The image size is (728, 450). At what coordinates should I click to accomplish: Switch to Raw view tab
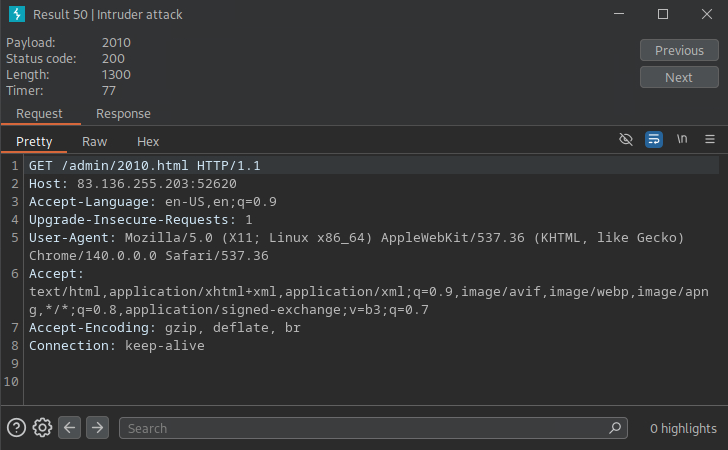click(94, 142)
